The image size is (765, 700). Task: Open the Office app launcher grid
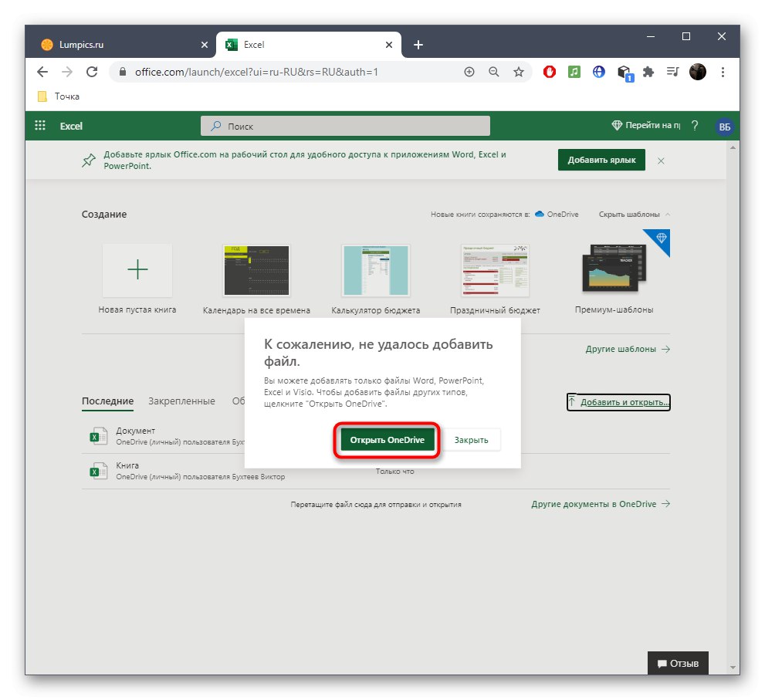[x=39, y=125]
